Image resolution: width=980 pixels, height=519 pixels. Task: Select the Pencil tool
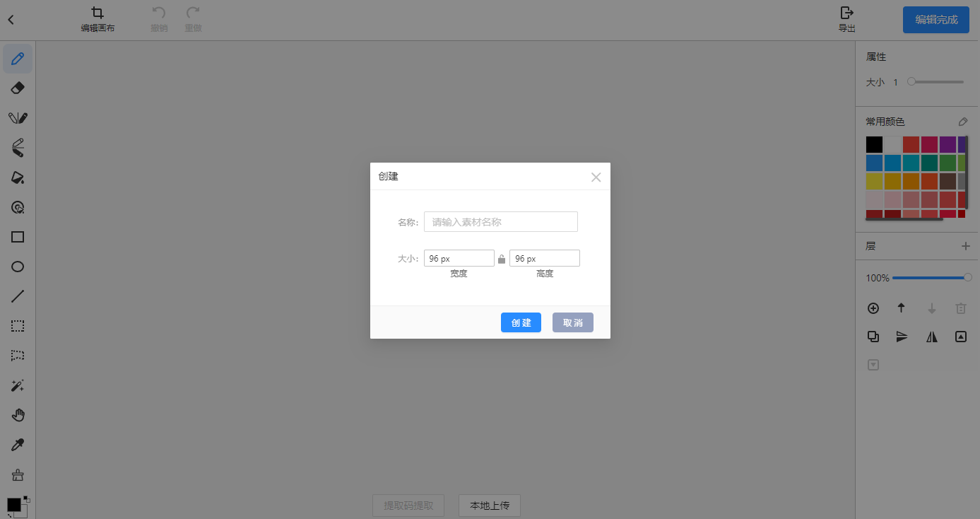pyautogui.click(x=18, y=59)
